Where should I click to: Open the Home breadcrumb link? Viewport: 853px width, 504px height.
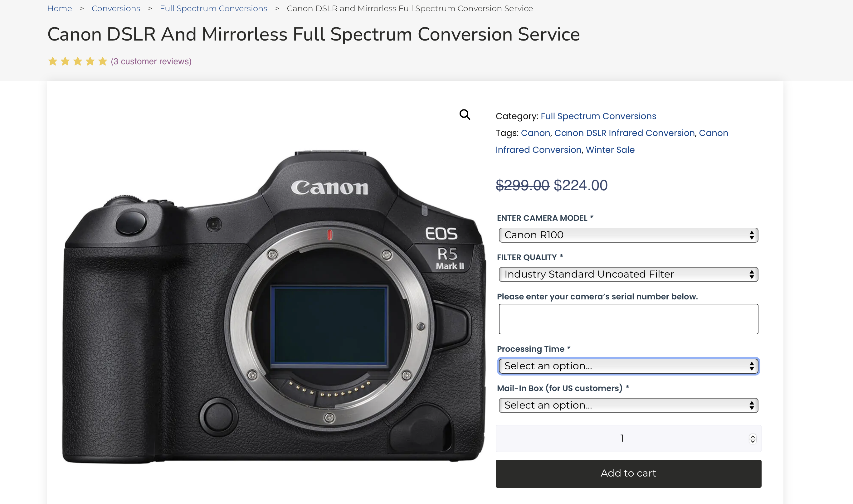pyautogui.click(x=60, y=8)
